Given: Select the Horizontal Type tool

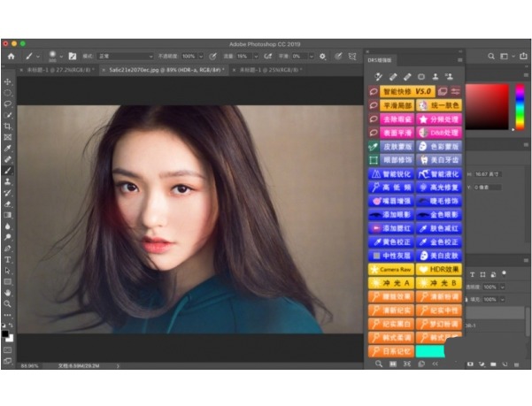Looking at the screenshot, I should (x=8, y=259).
